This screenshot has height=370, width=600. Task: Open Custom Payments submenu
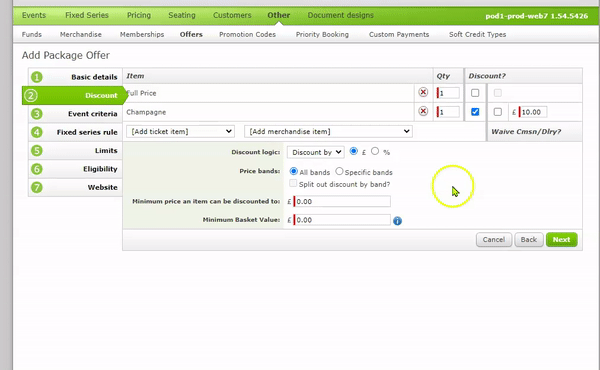[399, 34]
